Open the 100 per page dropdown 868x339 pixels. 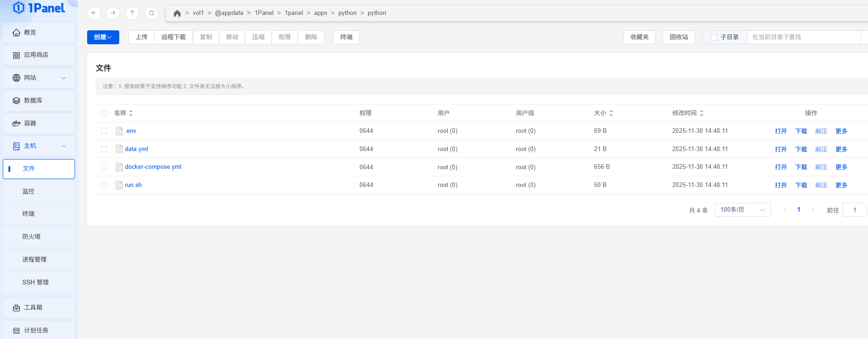click(x=743, y=210)
